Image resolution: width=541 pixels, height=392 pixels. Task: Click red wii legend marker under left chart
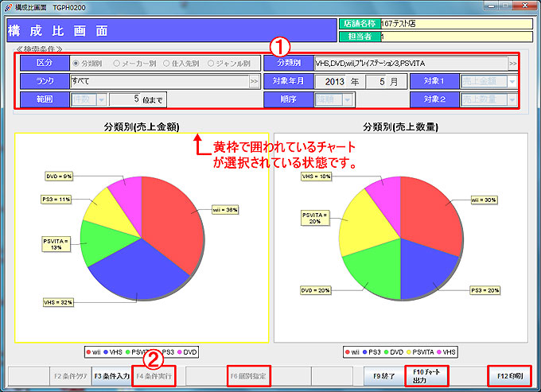tap(88, 352)
